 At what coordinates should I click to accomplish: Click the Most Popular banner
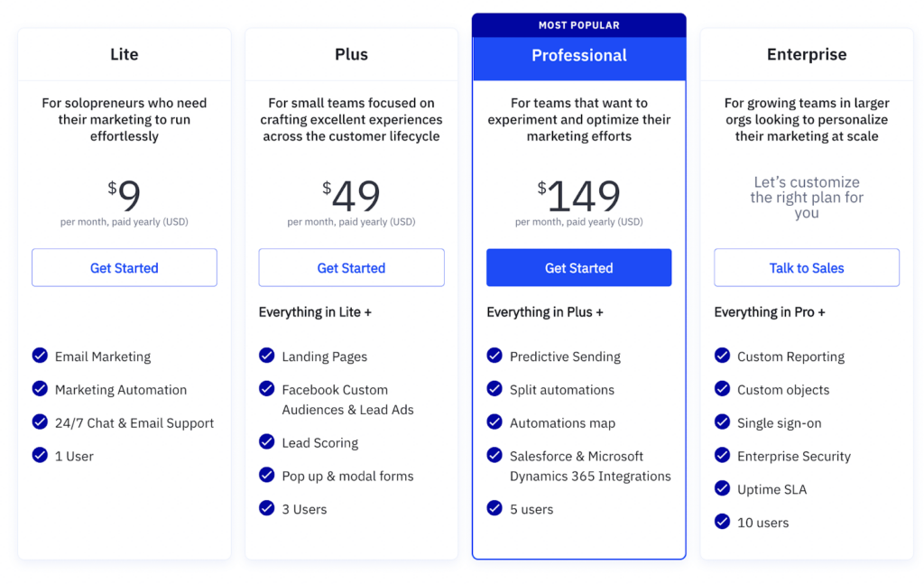[579, 25]
